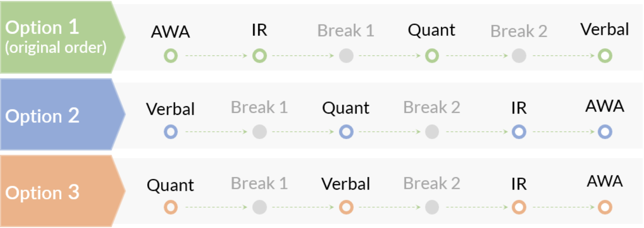Viewport: 644px width, 228px height.
Task: Click the orange circle under IR in Option 3
Action: (x=519, y=208)
